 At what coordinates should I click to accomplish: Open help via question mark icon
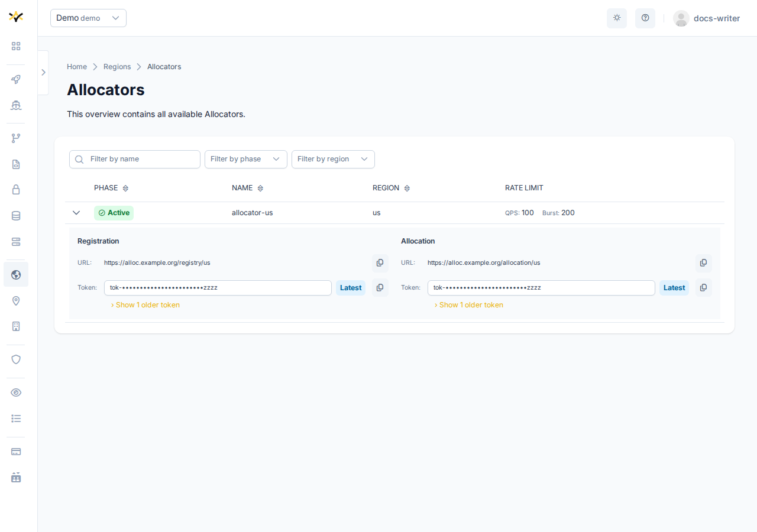pyautogui.click(x=645, y=18)
